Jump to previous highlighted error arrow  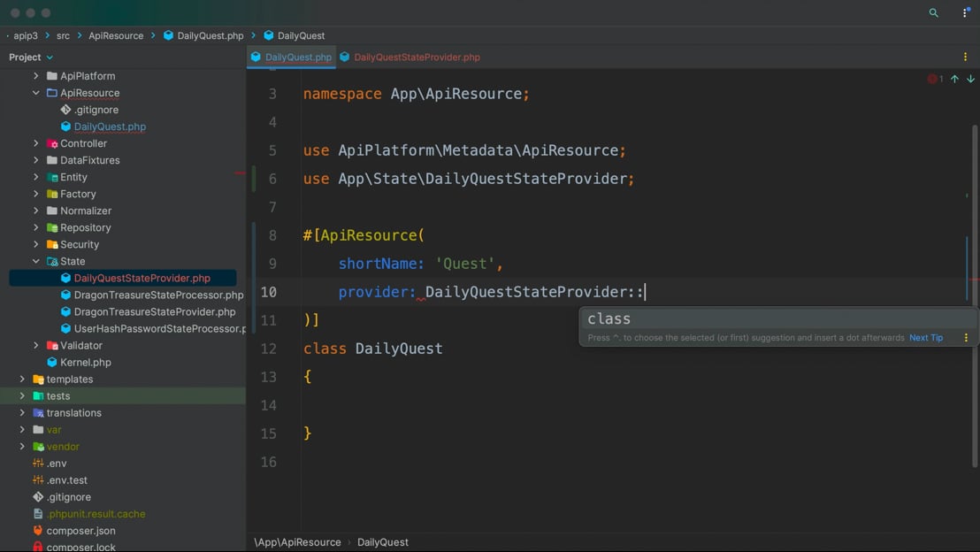[954, 80]
